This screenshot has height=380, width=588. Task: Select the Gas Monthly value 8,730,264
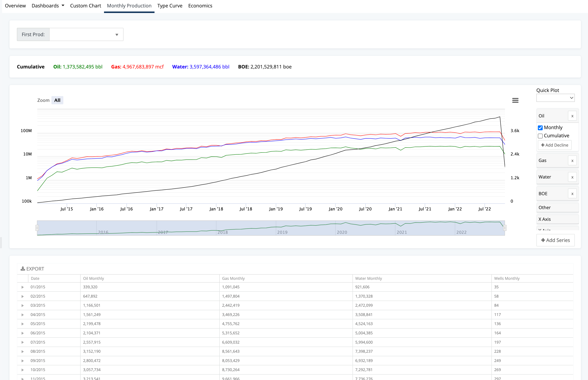pos(231,370)
